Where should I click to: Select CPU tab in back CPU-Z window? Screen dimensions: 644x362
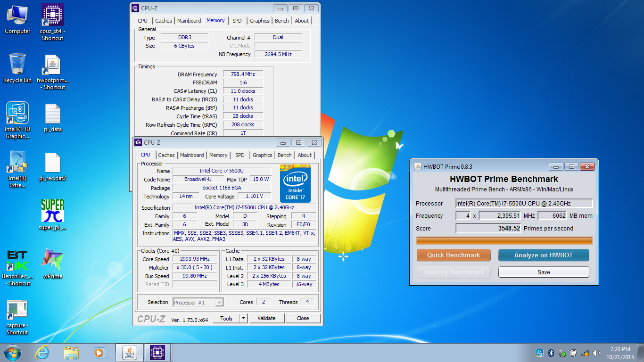pyautogui.click(x=142, y=21)
